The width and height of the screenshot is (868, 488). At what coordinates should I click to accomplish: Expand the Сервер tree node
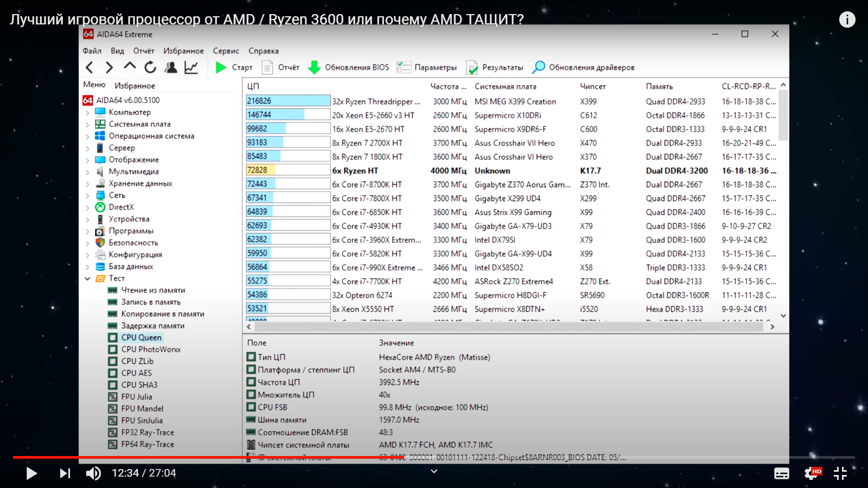point(87,148)
